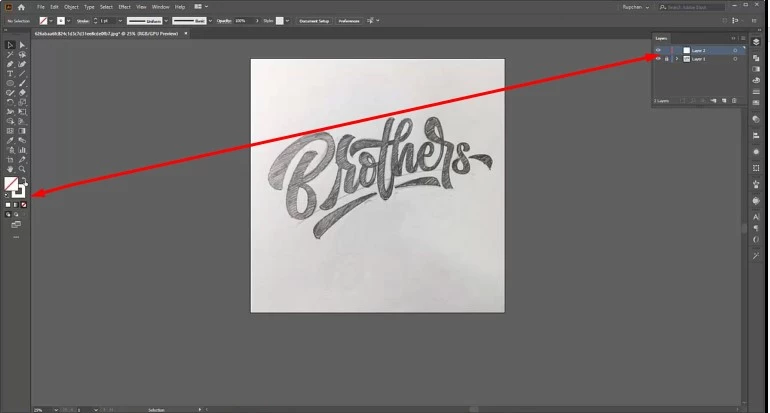Reset default fill and stroke
Viewport: 770px width, 413px height.
click(6, 195)
